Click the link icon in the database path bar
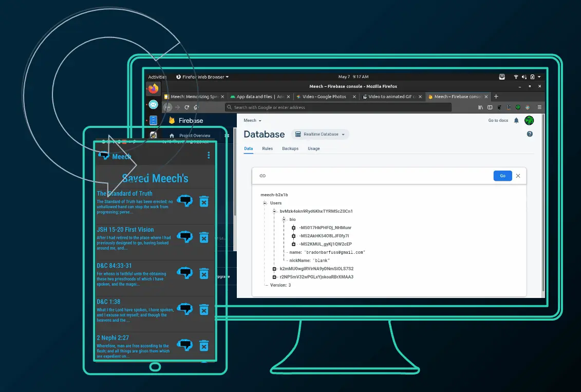The image size is (581, 392). pos(263,176)
